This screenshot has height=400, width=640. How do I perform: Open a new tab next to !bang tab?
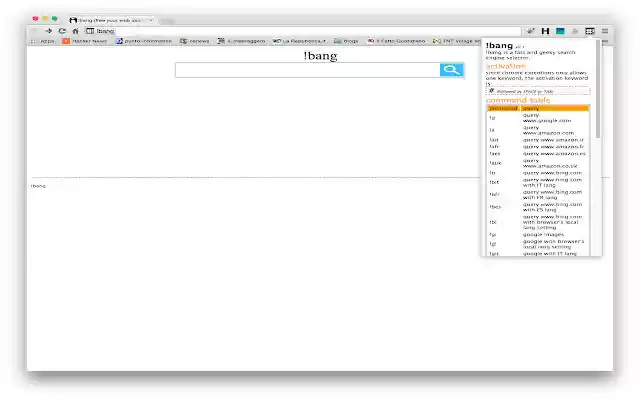point(167,20)
